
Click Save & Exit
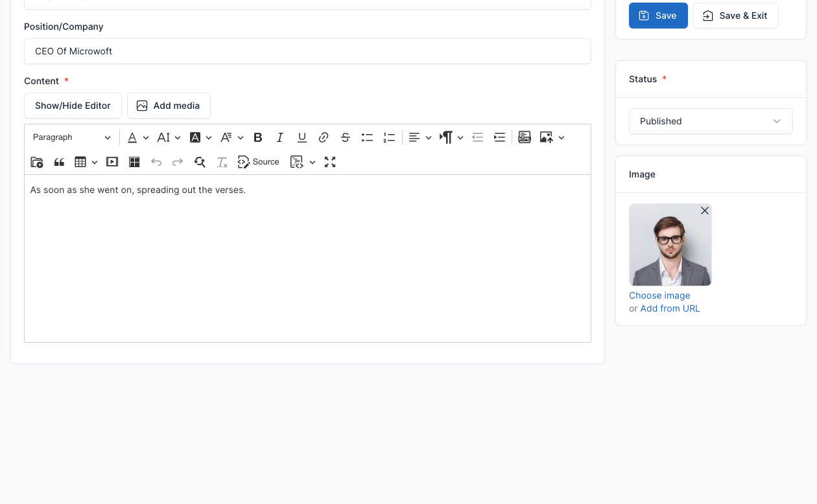(736, 16)
